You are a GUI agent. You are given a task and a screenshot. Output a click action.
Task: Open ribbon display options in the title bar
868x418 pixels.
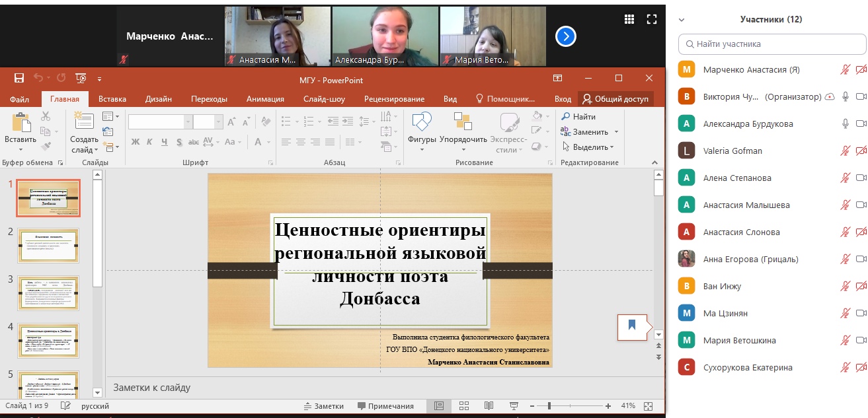coord(558,78)
